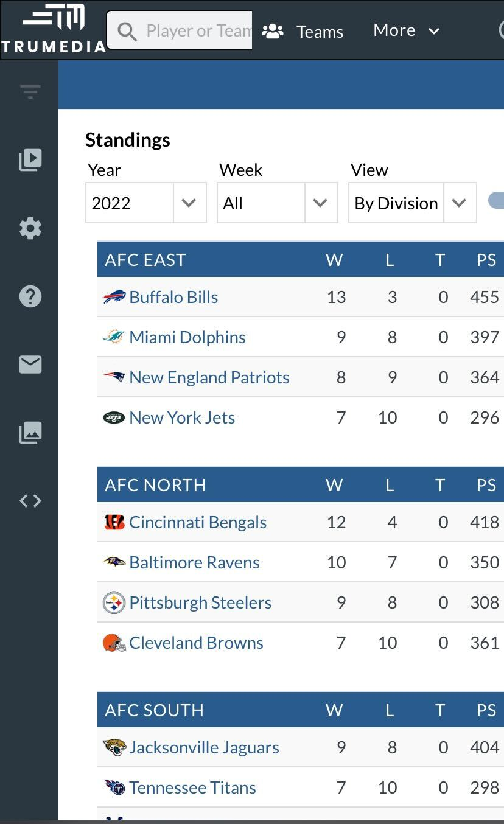Open settings gear in sidebar

tap(30, 228)
